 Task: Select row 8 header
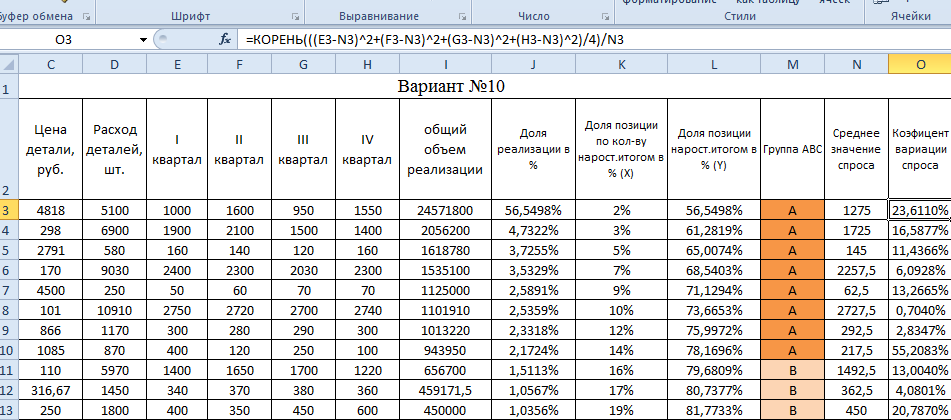pos(9,311)
